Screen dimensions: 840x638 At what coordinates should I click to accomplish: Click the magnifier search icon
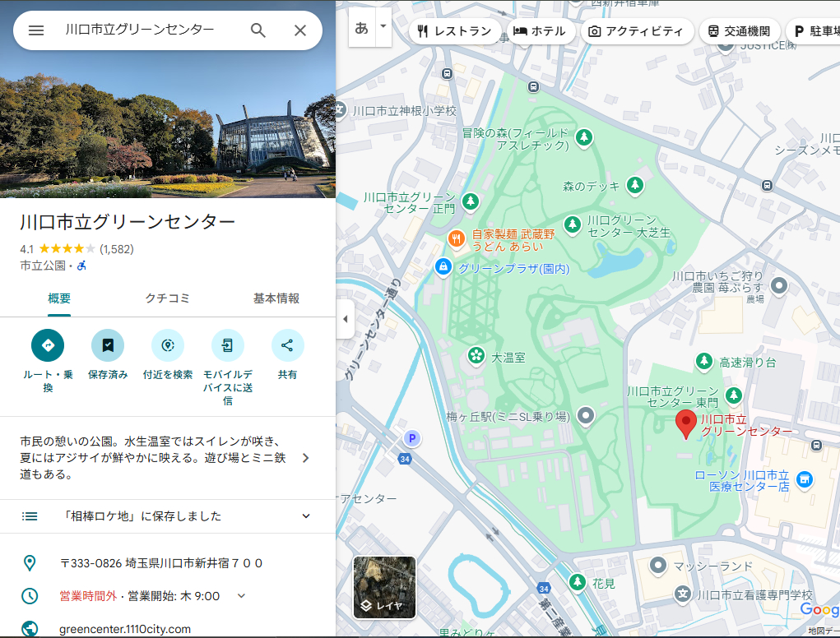(258, 30)
